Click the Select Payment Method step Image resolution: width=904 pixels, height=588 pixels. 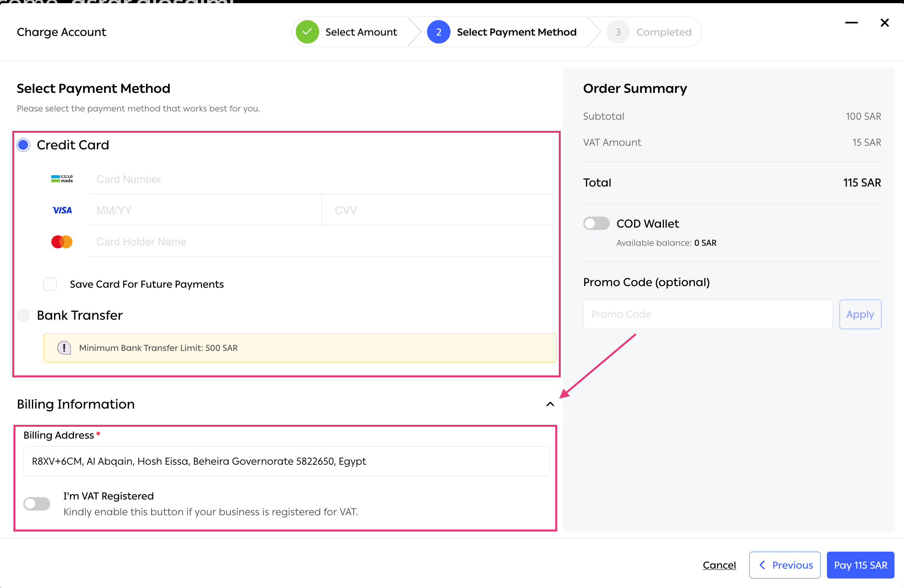516,32
